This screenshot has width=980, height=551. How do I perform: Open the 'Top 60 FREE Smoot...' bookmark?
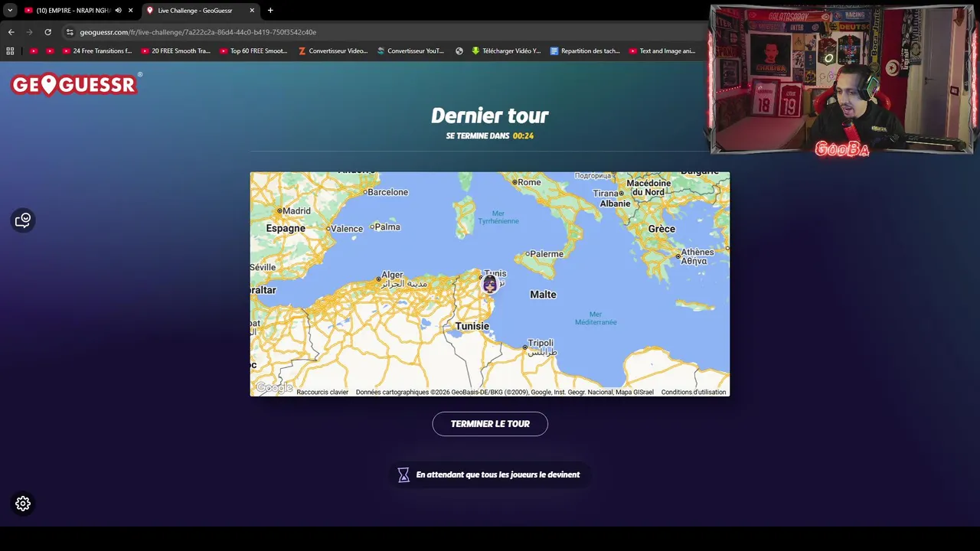(253, 51)
